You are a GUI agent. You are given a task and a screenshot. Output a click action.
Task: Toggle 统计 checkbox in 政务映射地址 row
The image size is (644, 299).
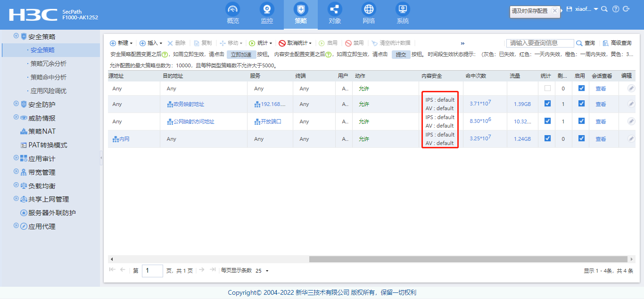pos(547,104)
